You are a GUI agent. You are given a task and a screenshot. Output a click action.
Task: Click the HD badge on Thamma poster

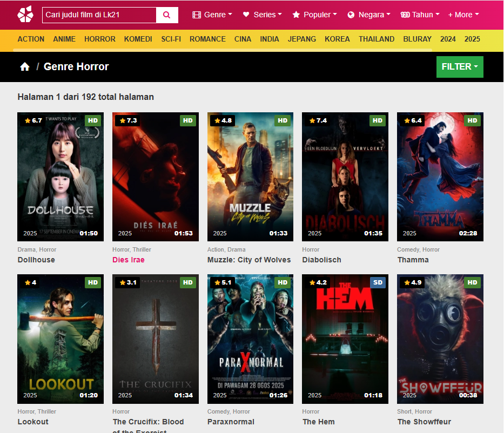pos(473,121)
